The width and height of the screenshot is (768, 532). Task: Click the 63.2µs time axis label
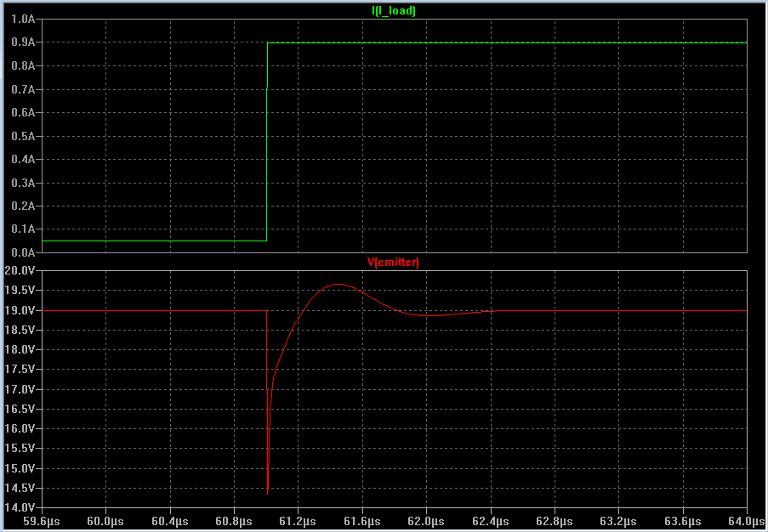pos(618,521)
